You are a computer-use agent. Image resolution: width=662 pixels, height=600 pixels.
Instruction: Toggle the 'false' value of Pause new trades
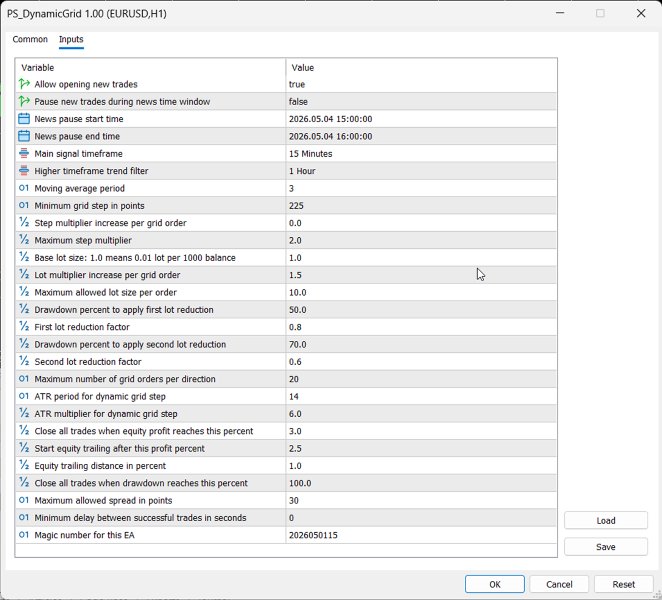click(x=298, y=101)
